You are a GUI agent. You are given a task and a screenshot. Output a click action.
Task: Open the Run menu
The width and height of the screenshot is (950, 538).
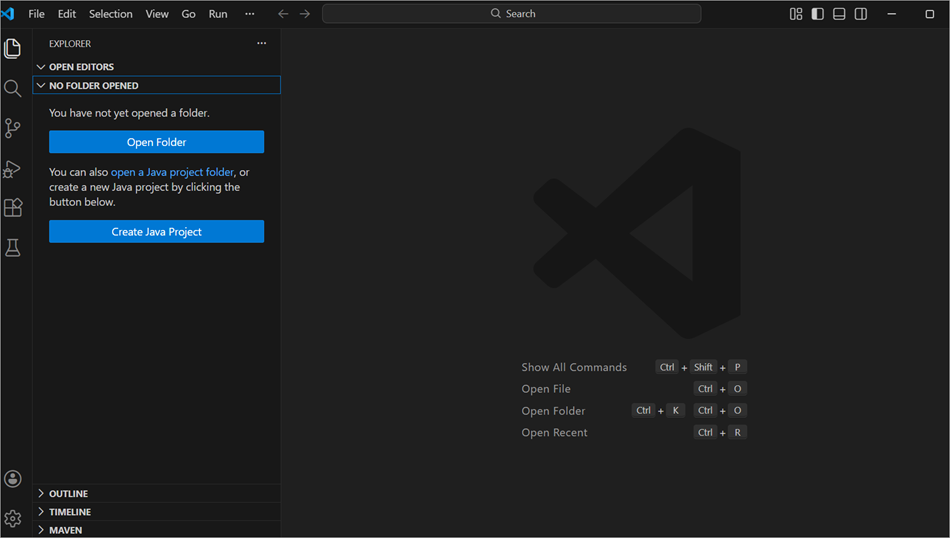(x=218, y=13)
